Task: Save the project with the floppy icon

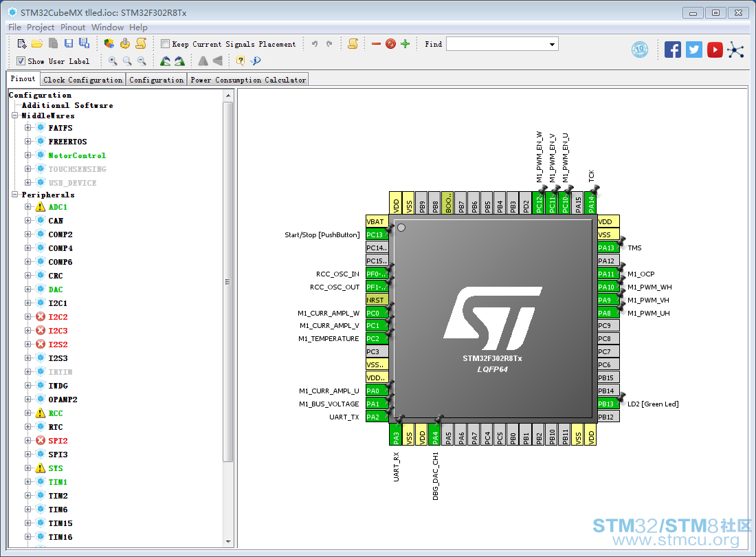Action: [69, 43]
